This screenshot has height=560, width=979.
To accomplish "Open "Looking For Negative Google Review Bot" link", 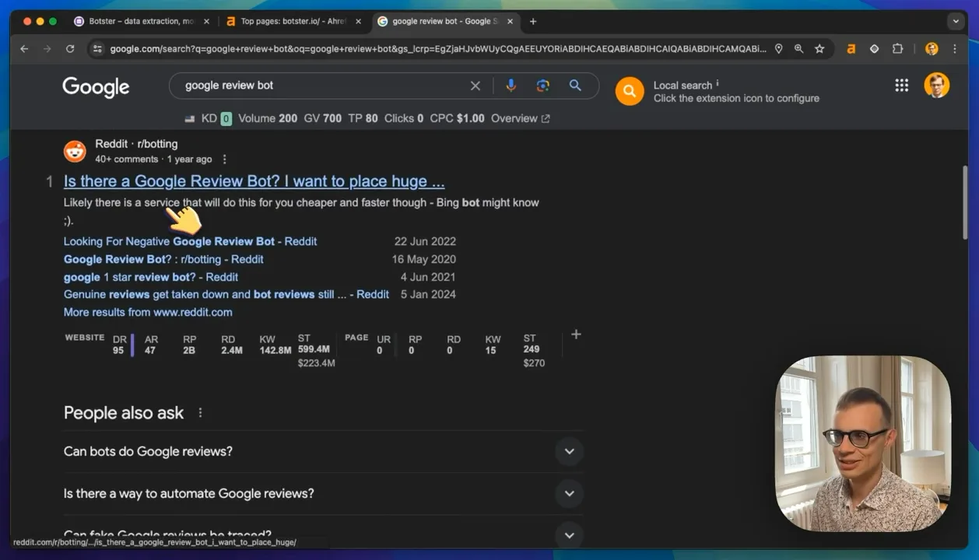I will 190,241.
